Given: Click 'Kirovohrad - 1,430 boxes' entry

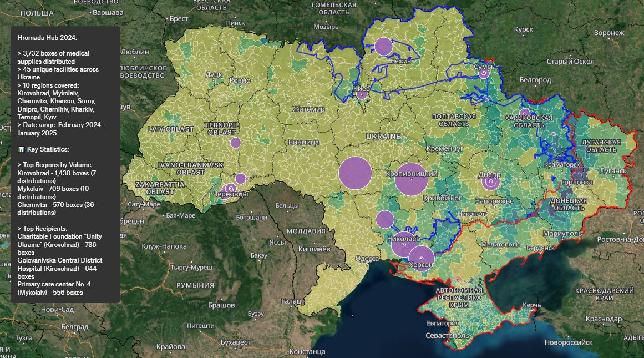Looking at the screenshot, I should (57, 177).
